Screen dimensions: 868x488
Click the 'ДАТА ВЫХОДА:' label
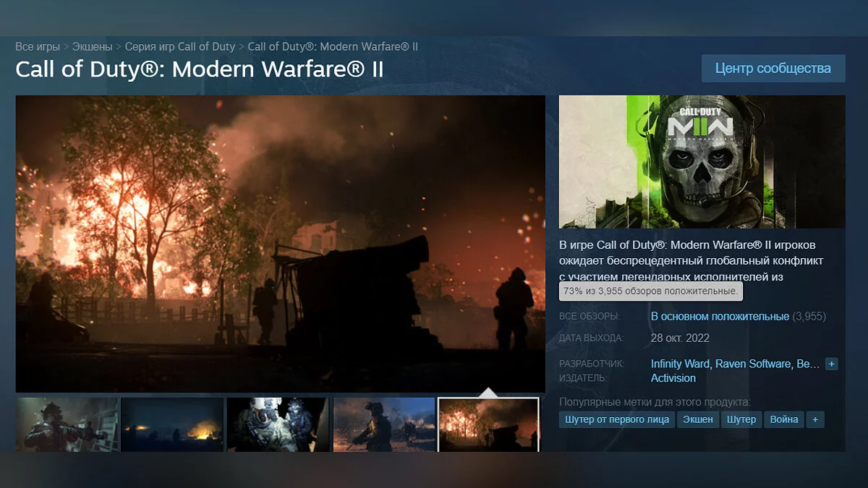click(591, 338)
